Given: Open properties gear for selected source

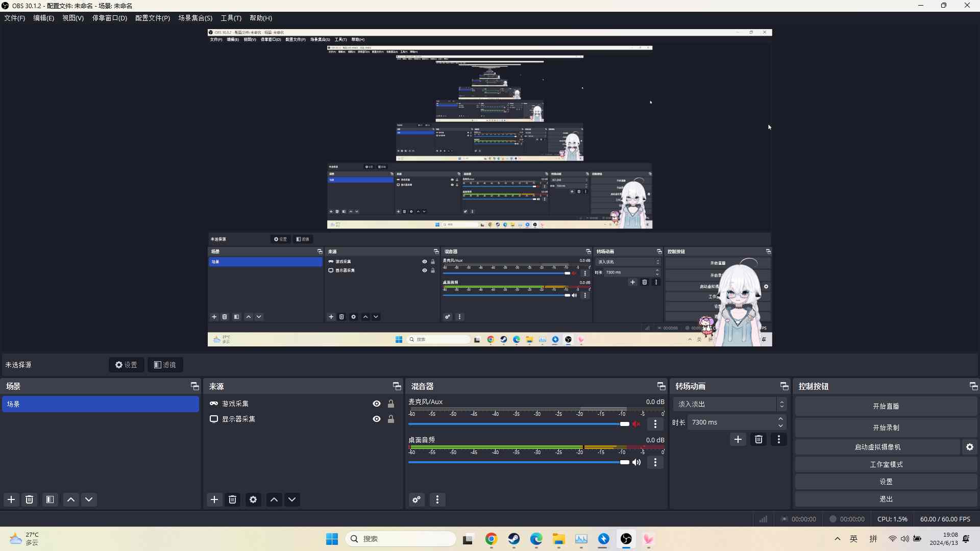Looking at the screenshot, I should pyautogui.click(x=254, y=499).
